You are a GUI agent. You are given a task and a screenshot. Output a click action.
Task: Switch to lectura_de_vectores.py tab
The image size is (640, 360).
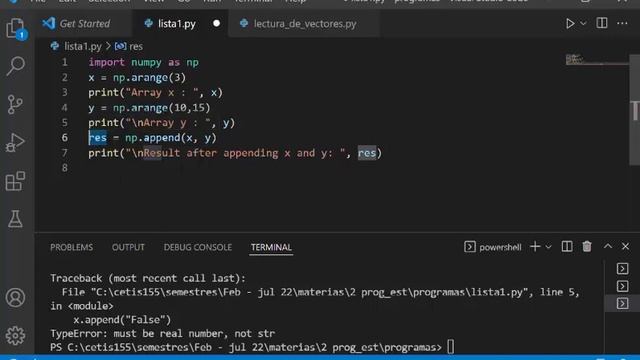[304, 24]
